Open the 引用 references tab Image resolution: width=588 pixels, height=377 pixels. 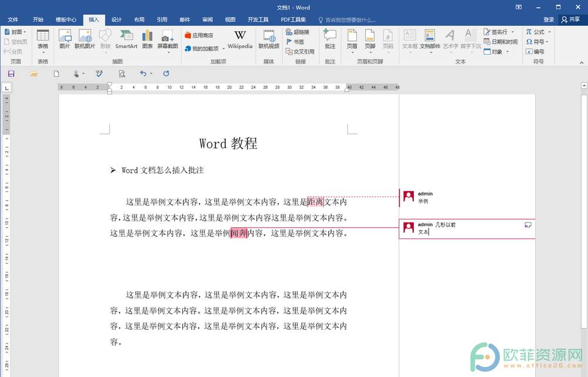pyautogui.click(x=162, y=19)
